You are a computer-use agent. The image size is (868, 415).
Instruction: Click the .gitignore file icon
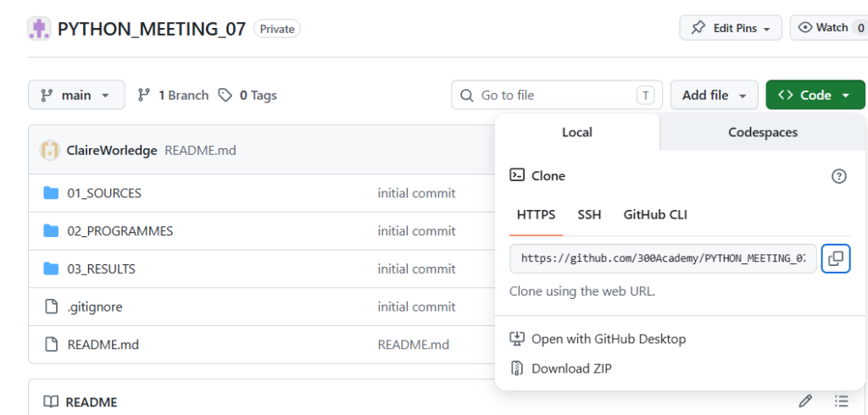(x=51, y=307)
